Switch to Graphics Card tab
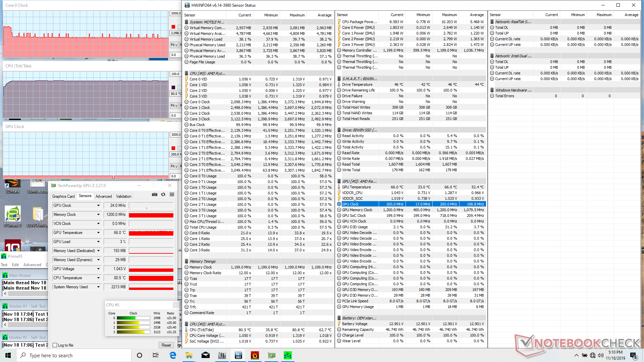This screenshot has width=644, height=362. point(63,196)
